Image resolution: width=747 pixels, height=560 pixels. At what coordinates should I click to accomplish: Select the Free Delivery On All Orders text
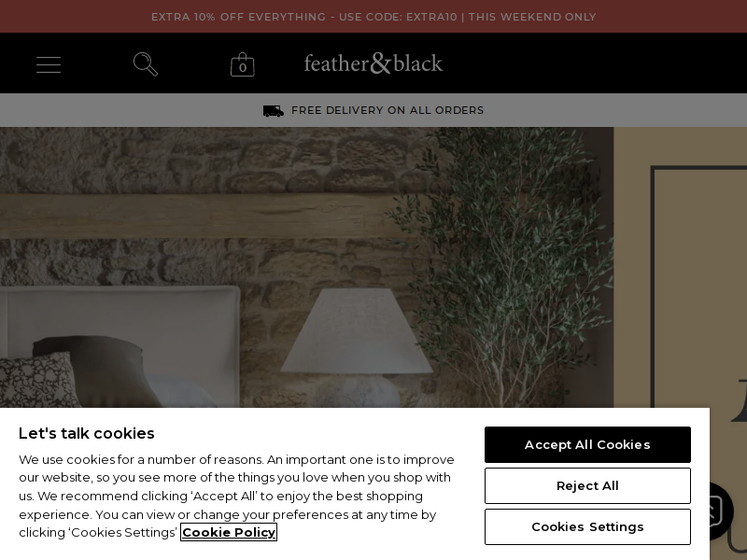pyautogui.click(x=388, y=110)
